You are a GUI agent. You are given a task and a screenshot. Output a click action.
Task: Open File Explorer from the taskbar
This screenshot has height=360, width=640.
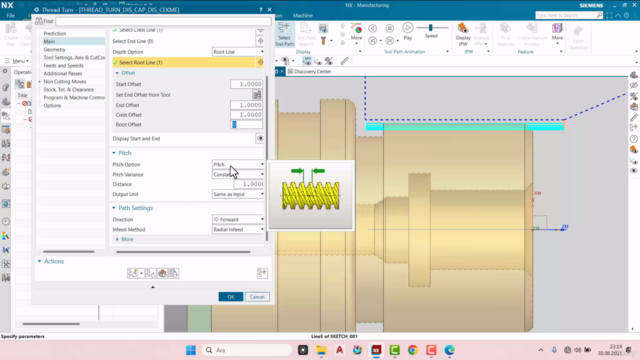tap(321, 350)
